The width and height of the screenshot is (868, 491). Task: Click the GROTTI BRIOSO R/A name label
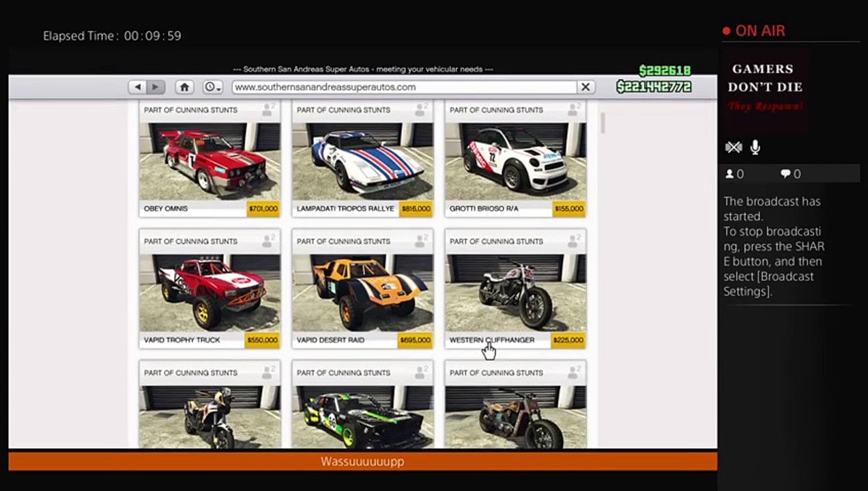coord(484,209)
